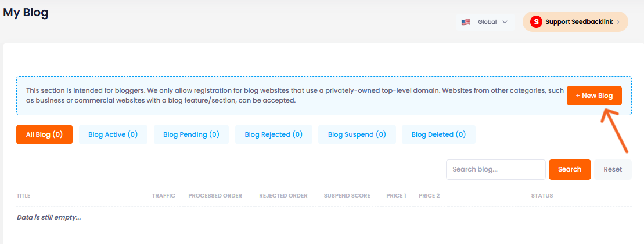
Task: Click the TRAFFIC column header
Action: click(163, 196)
